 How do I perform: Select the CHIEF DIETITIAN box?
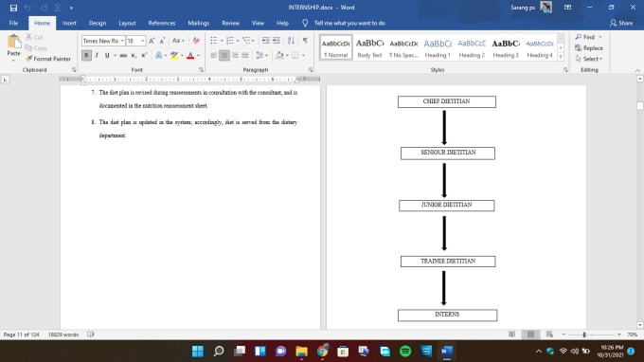(x=447, y=101)
